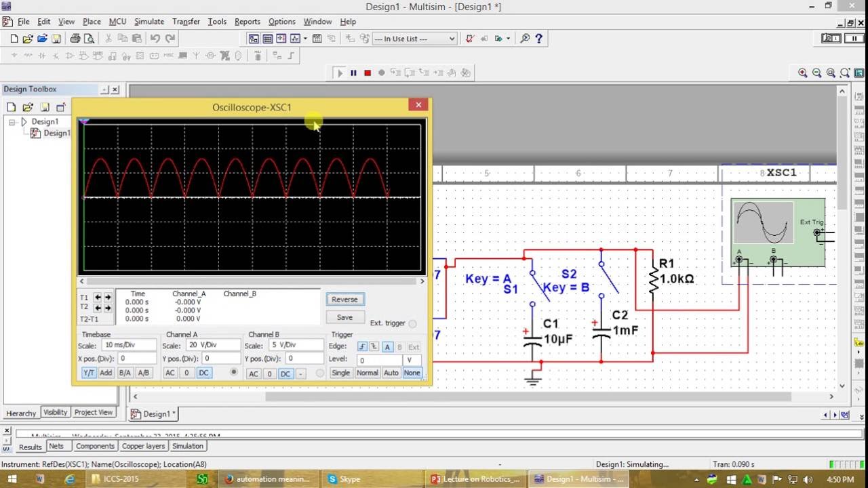Click the Print icon

pyautogui.click(x=75, y=39)
